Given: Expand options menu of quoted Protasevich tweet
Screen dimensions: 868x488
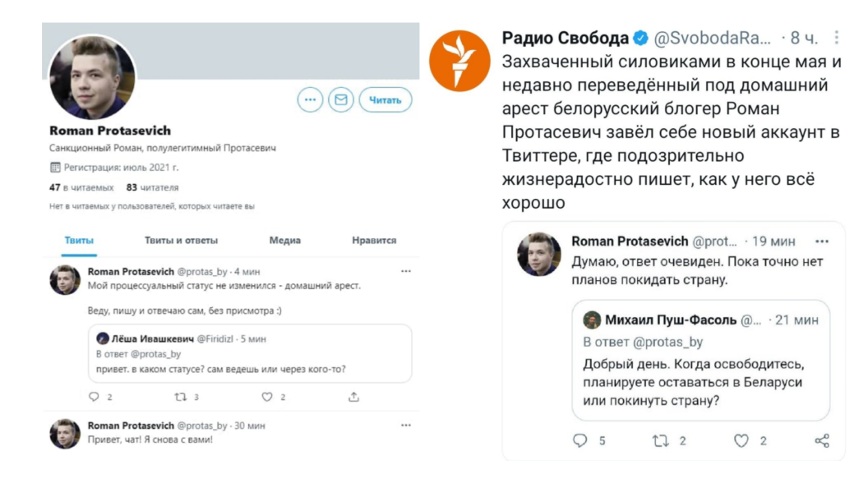Looking at the screenshot, I should coord(822,242).
